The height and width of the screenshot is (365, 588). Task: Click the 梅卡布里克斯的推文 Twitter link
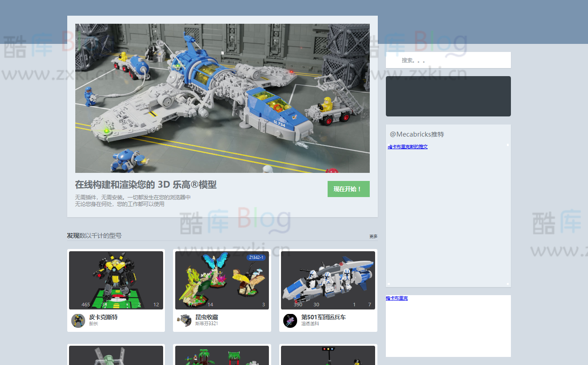[x=408, y=146]
